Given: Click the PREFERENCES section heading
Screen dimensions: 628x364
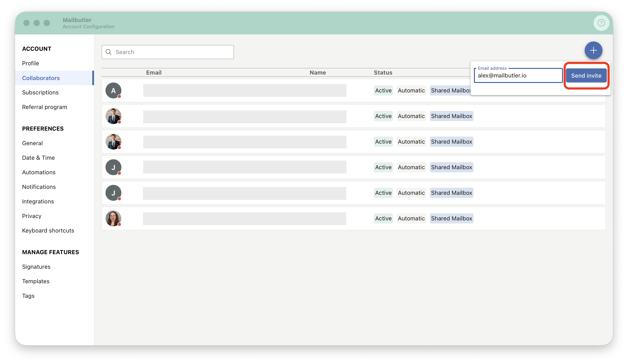Looking at the screenshot, I should click(x=43, y=129).
